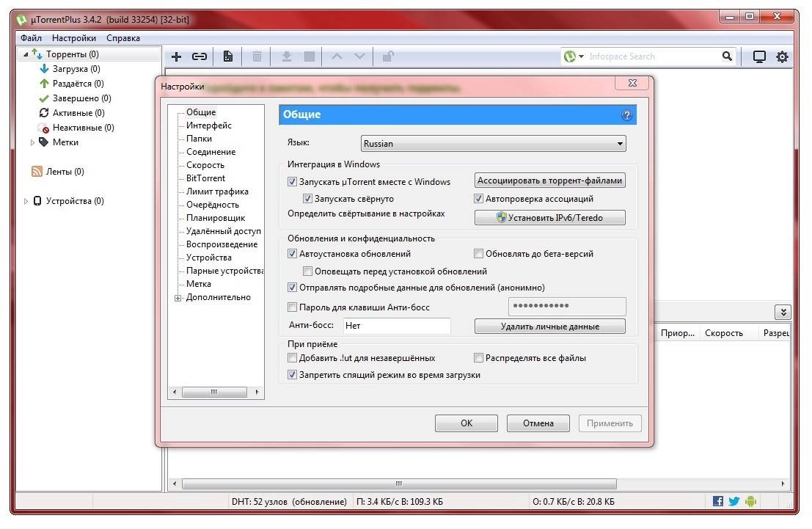
Task: Click the Facebook icon in status bar
Action: (718, 501)
